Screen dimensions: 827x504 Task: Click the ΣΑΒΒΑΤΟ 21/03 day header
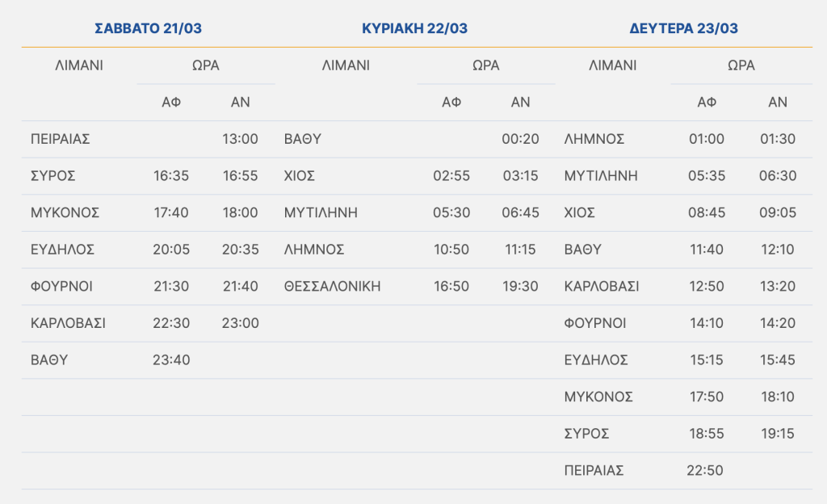148,29
